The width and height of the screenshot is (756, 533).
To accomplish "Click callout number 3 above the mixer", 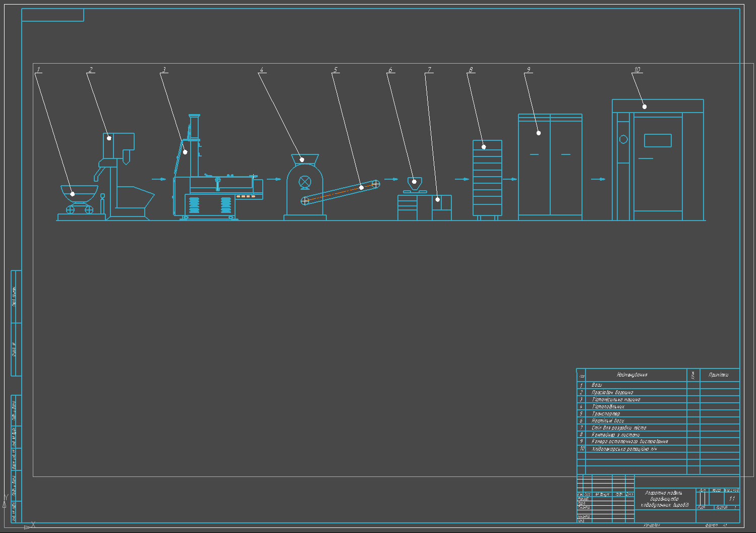I will click(x=164, y=70).
